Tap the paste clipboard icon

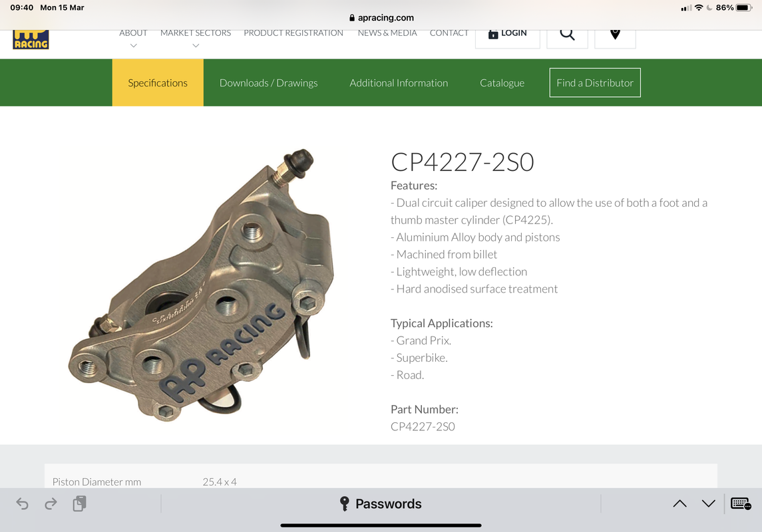tap(80, 503)
